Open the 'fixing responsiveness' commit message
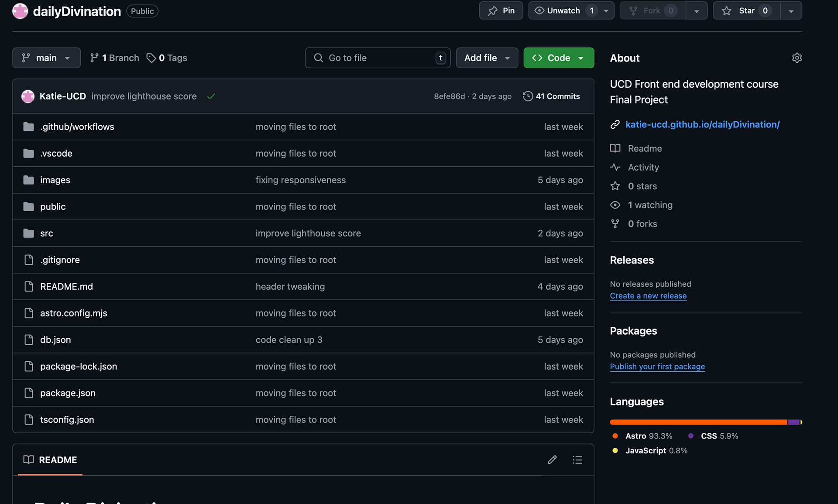Image resolution: width=838 pixels, height=504 pixels. tap(301, 180)
